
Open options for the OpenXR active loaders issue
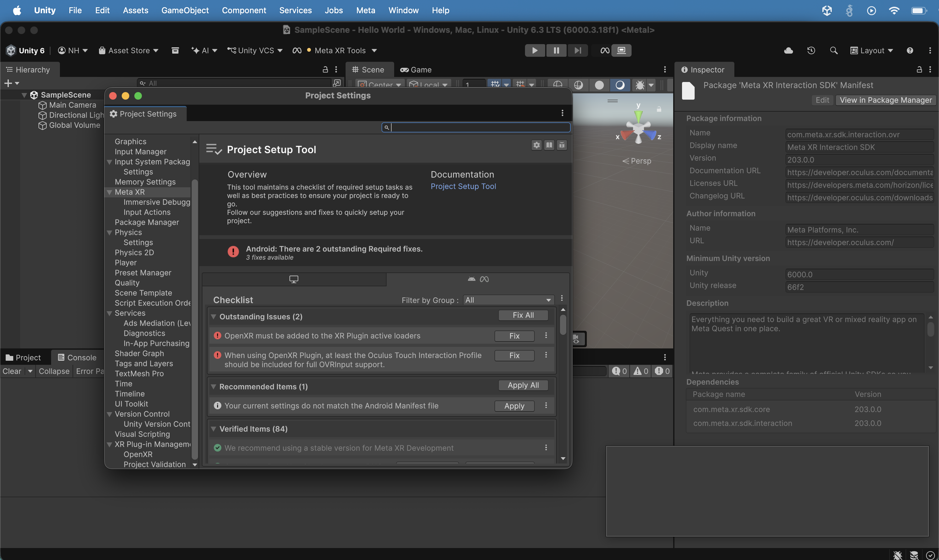click(546, 335)
